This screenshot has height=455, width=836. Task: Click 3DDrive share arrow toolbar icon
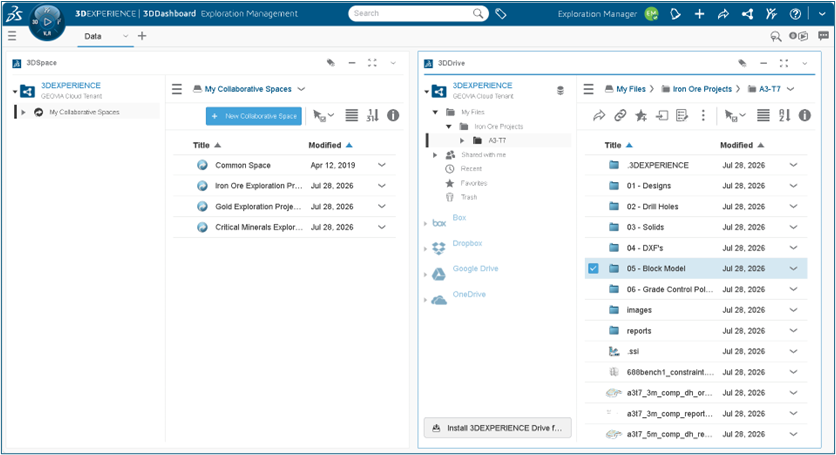coord(599,115)
